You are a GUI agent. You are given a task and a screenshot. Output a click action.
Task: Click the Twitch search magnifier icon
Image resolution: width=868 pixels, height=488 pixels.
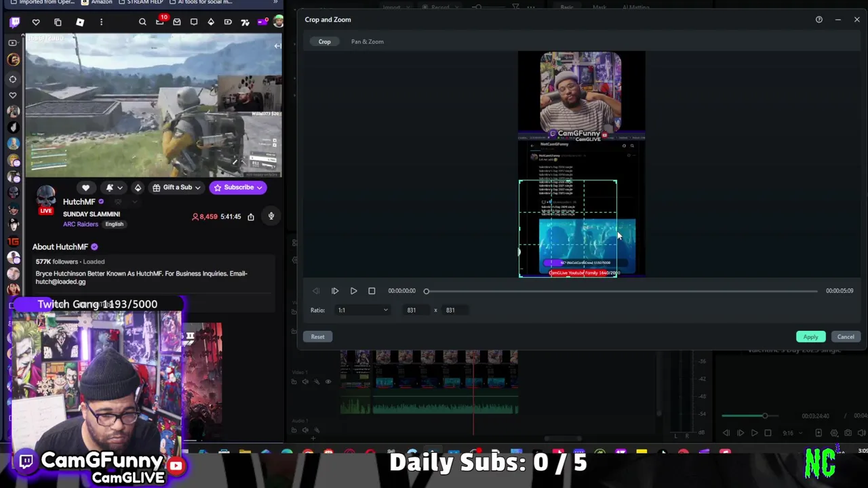[142, 22]
